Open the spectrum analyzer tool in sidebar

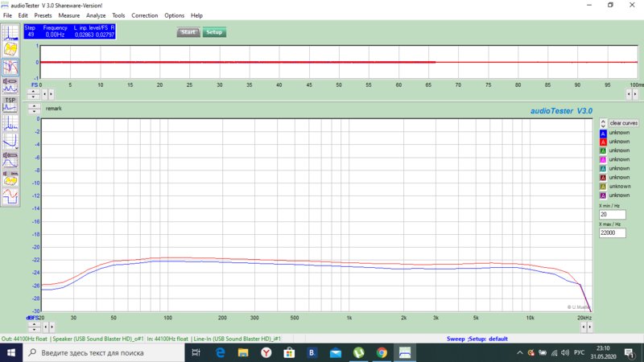coord(10,33)
